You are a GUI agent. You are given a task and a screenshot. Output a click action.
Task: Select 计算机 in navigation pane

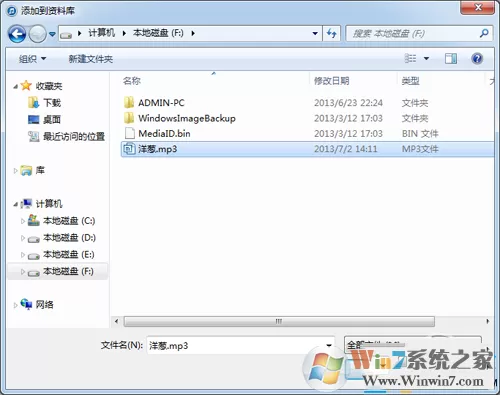49,203
